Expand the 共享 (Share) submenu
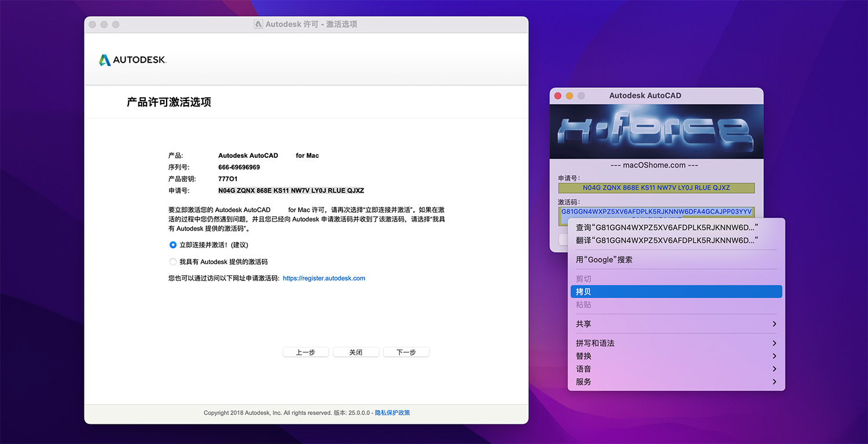Viewport: 868px width, 444px height. 676,324
